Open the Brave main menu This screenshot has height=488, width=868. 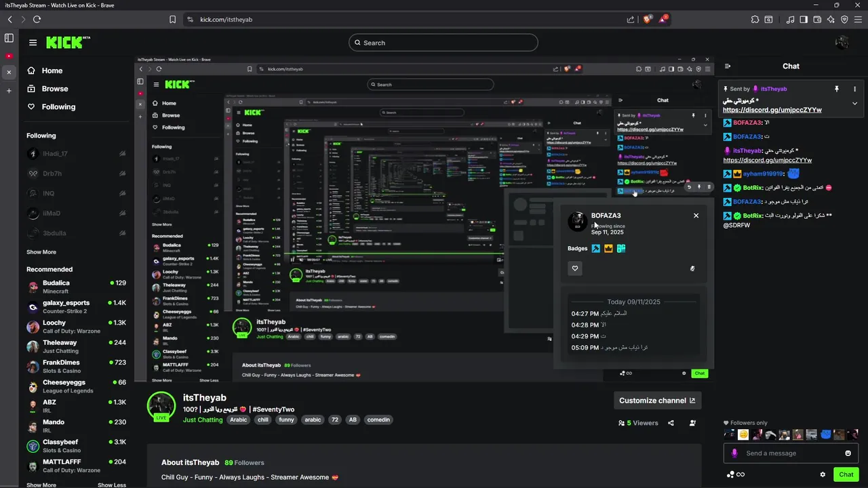pos(858,20)
